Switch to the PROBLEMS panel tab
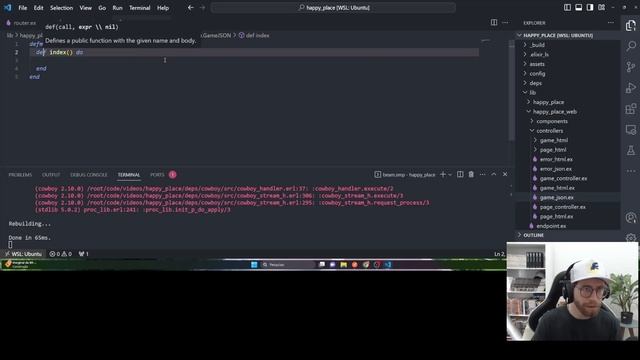This screenshot has width=640, height=360. (x=20, y=175)
